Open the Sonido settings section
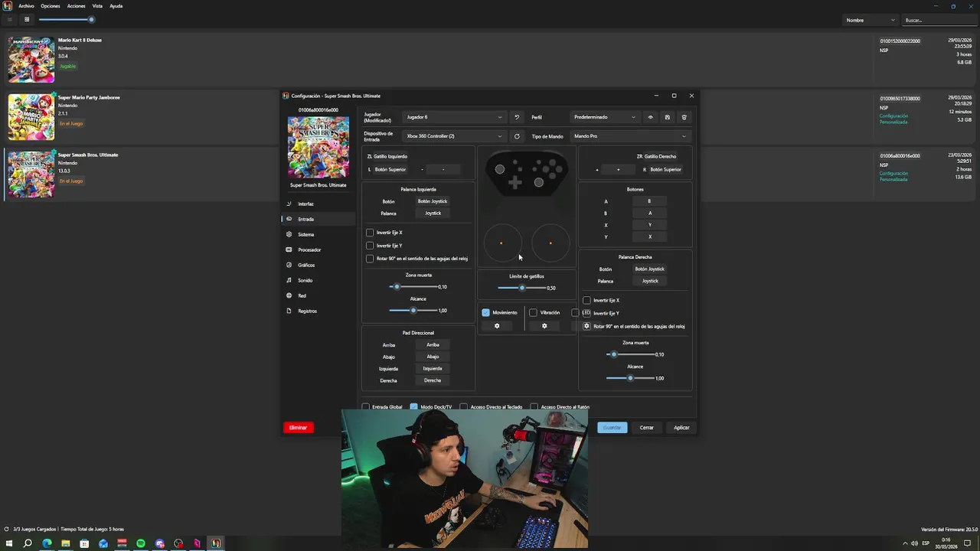The height and width of the screenshot is (551, 980). (x=318, y=280)
